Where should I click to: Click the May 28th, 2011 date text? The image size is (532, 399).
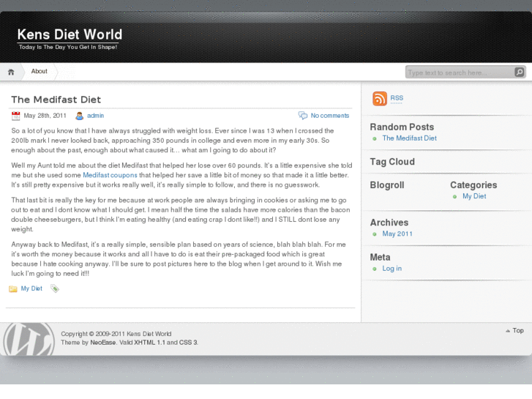point(45,116)
